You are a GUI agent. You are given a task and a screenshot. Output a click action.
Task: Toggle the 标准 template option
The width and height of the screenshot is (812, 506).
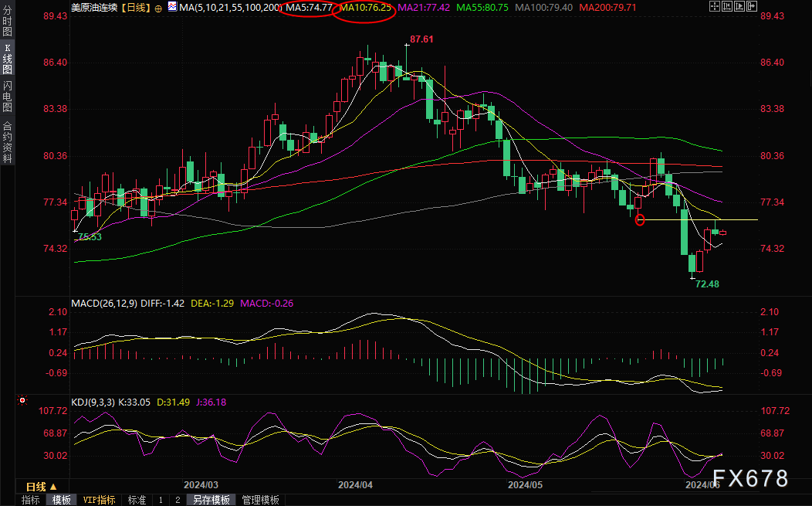pyautogui.click(x=137, y=500)
